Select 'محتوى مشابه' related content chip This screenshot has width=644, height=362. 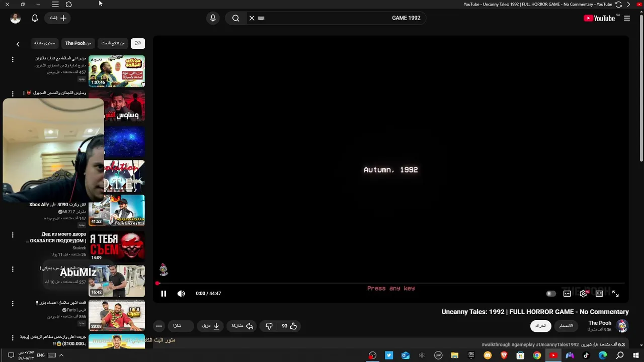tap(44, 43)
